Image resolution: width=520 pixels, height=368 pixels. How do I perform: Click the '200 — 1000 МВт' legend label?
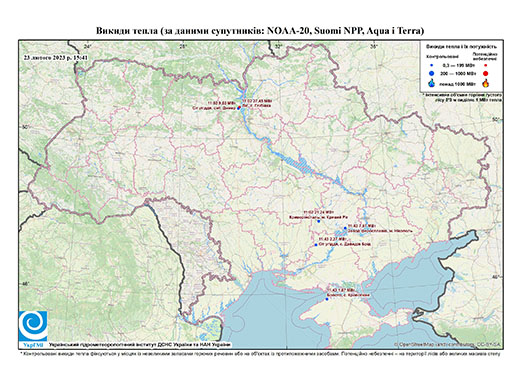pos(458,73)
